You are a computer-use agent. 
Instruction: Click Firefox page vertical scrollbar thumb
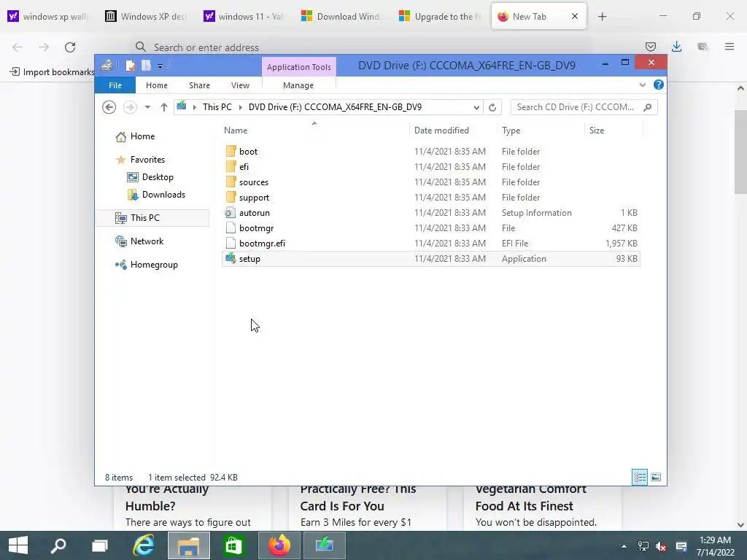(x=740, y=152)
